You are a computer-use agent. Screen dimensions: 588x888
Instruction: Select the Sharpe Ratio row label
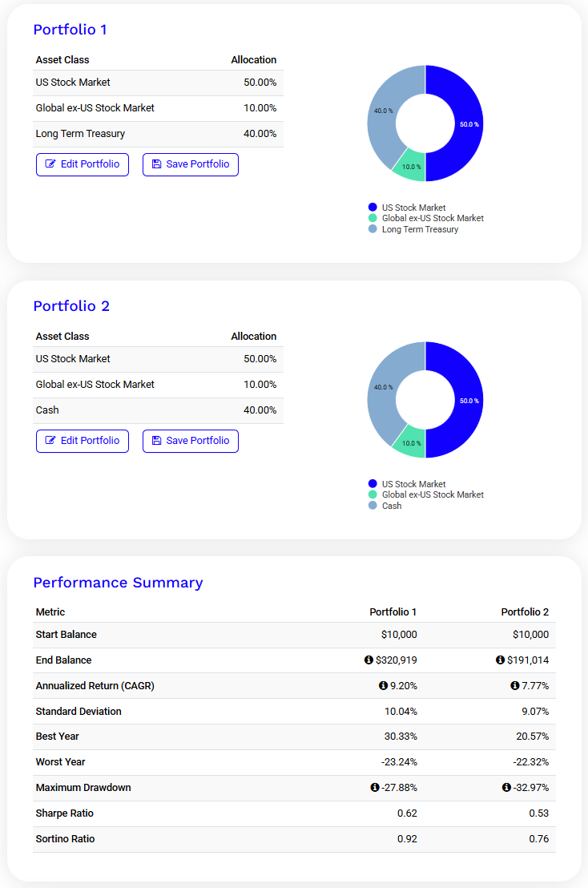tap(65, 813)
